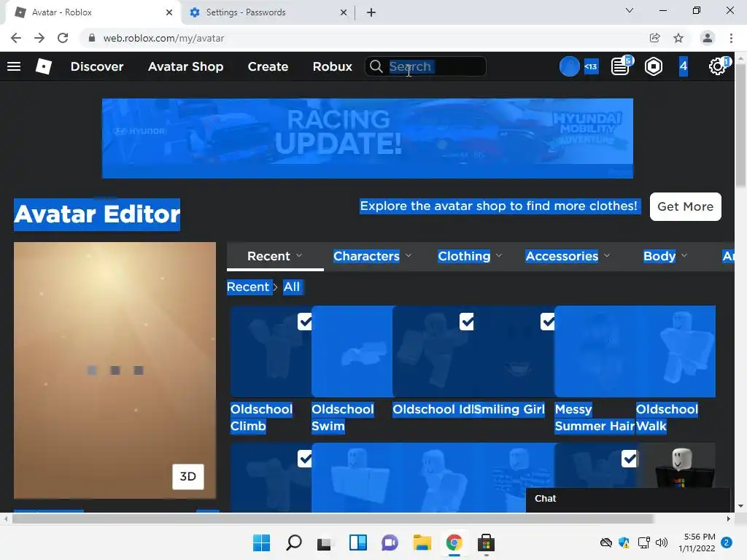The image size is (747, 560).
Task: Click the All breadcrumb link
Action: [x=292, y=287]
